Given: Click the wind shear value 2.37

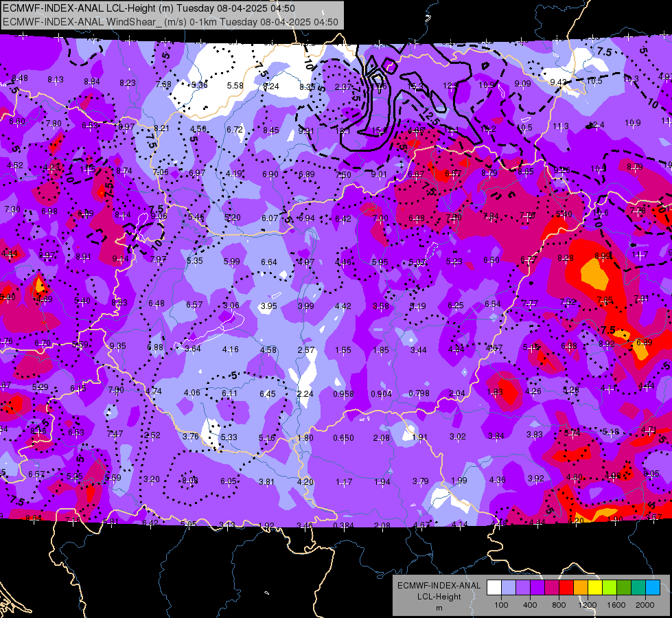Looking at the screenshot, I should coord(343,87).
